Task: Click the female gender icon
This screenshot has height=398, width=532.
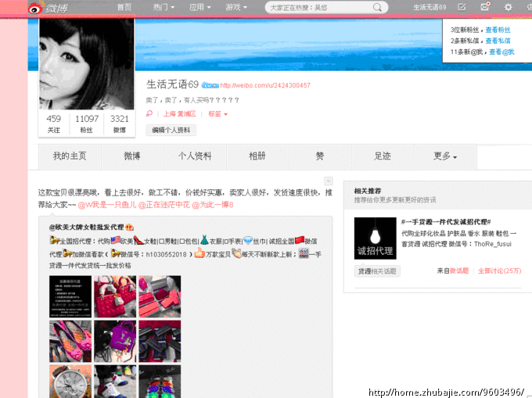Action: click(149, 113)
